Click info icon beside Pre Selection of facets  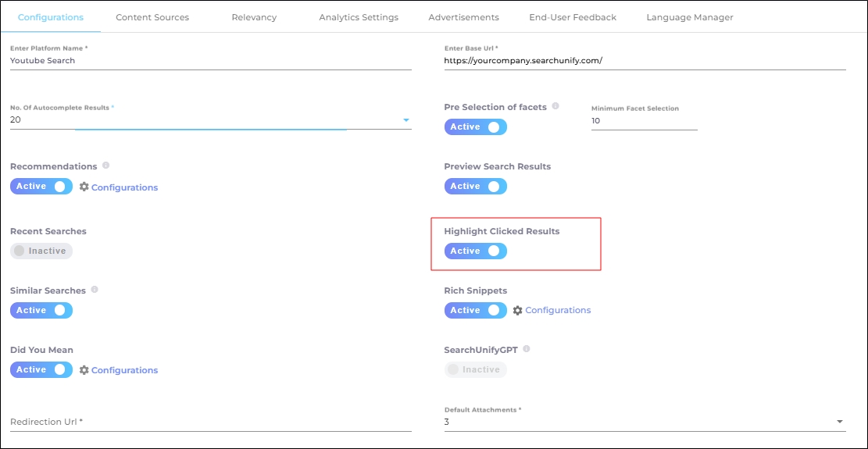pos(555,106)
